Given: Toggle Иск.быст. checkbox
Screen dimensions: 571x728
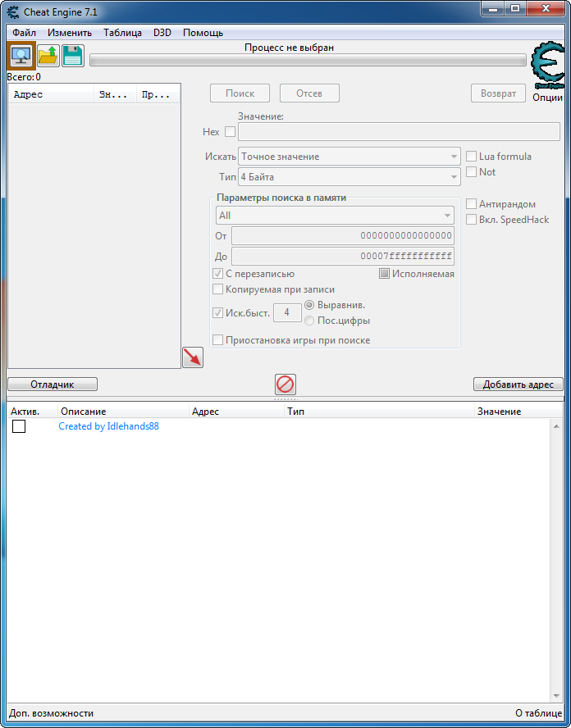Looking at the screenshot, I should point(217,313).
